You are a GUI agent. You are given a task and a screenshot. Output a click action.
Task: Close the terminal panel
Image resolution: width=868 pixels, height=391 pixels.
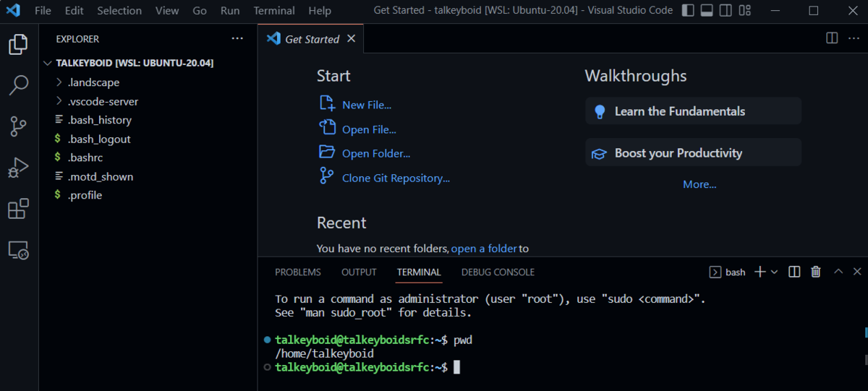857,272
